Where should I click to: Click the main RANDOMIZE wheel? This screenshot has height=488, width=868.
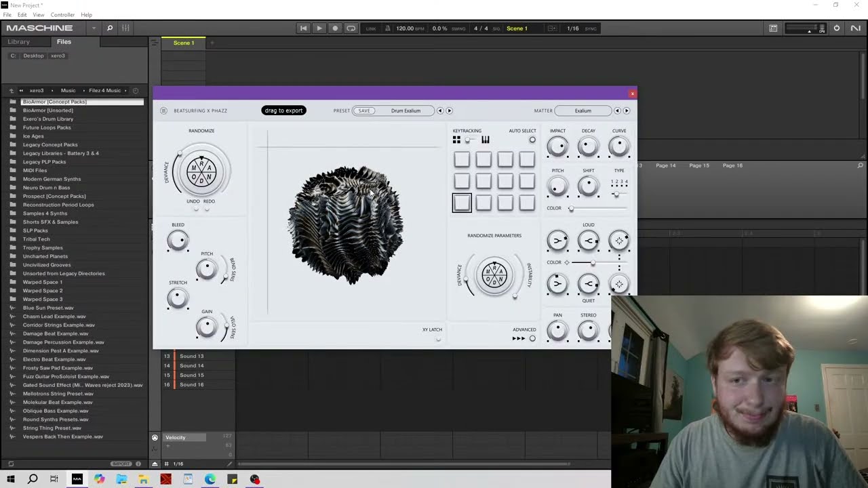point(201,171)
